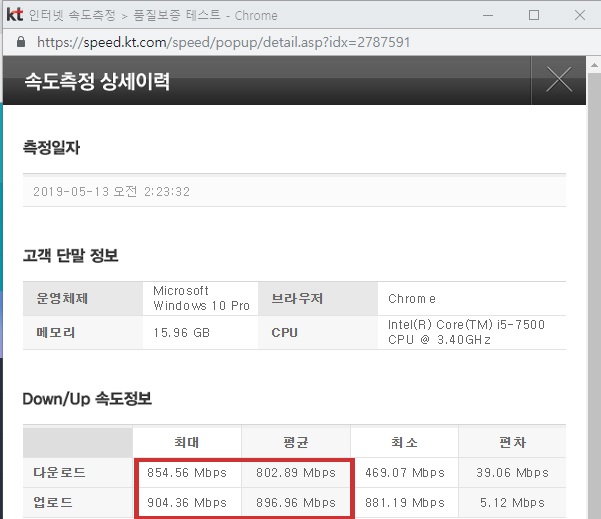Select the date 2019-05-13 오전 2:23:32
601x519 pixels.
pyautogui.click(x=112, y=191)
